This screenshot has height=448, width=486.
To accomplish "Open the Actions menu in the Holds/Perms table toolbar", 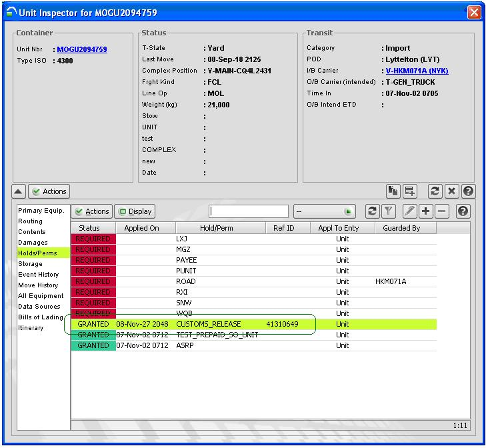I will point(92,211).
